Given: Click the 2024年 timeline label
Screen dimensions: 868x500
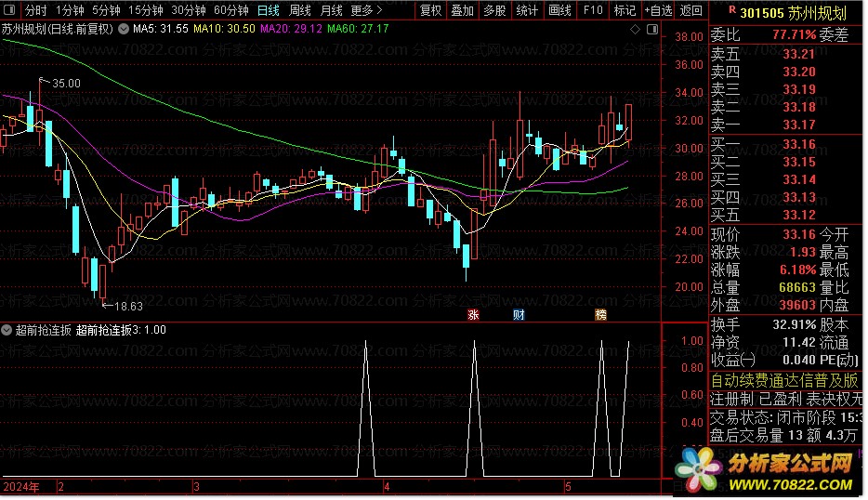Looking at the screenshot, I should point(21,487).
